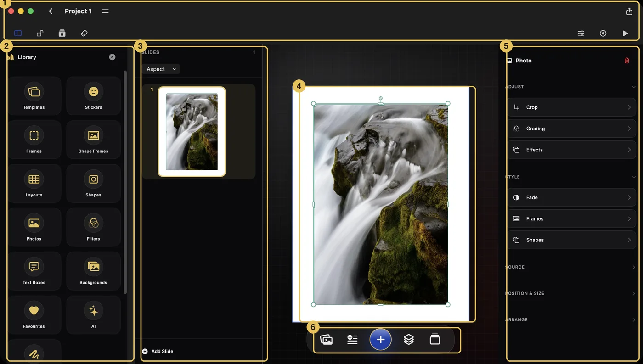Open the Layouts library category
Screen dimensions: 643x364
point(34,183)
